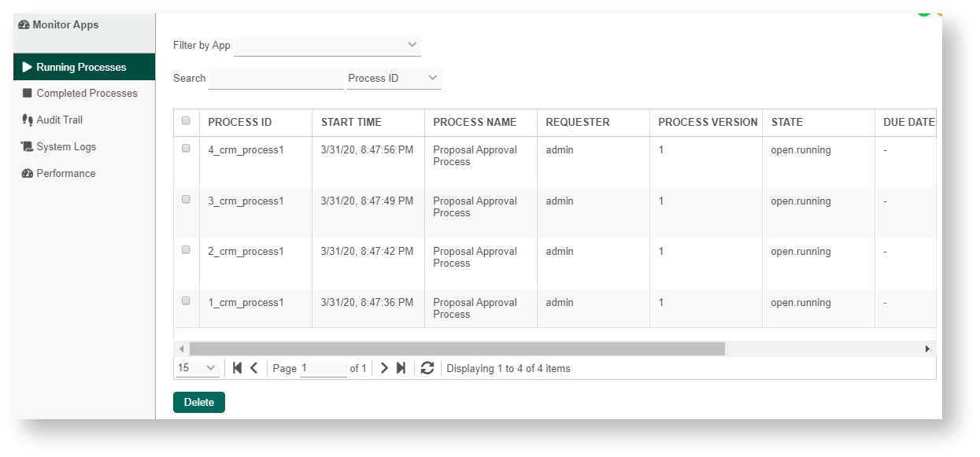980x457 pixels.
Task: Click the next page arrow icon
Action: coord(384,368)
